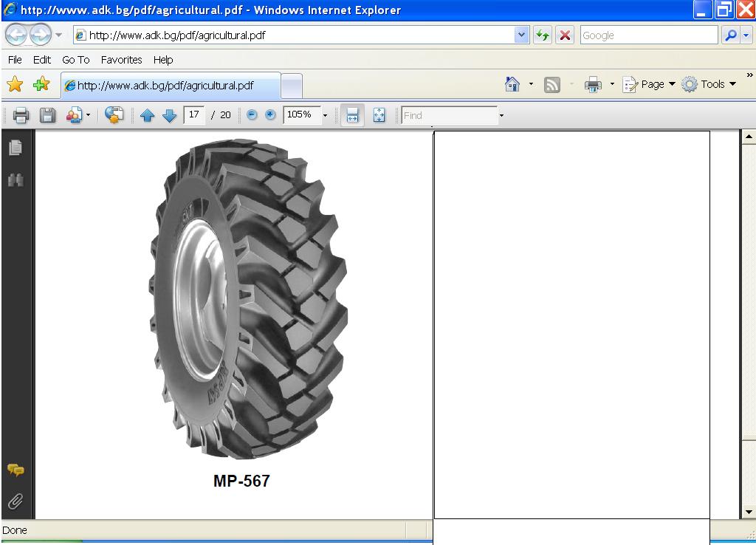Open the 105% zoom level dropdown
756x545 pixels.
[325, 115]
